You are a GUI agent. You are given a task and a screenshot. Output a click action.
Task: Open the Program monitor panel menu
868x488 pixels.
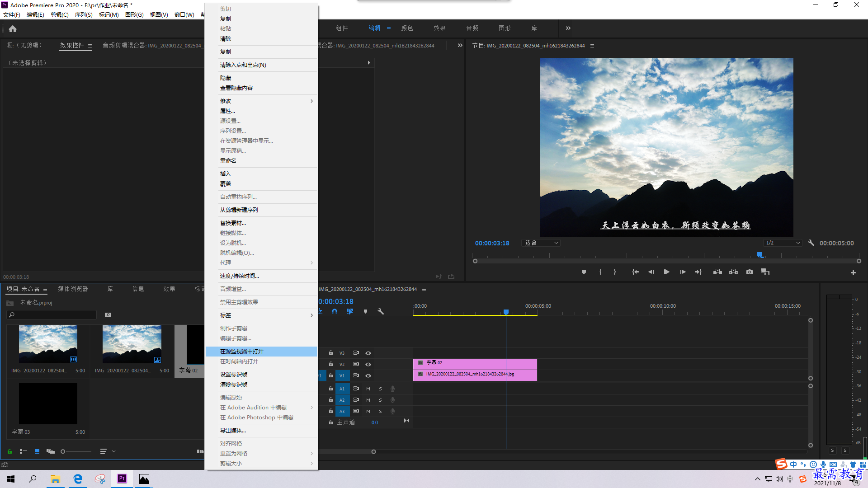592,46
